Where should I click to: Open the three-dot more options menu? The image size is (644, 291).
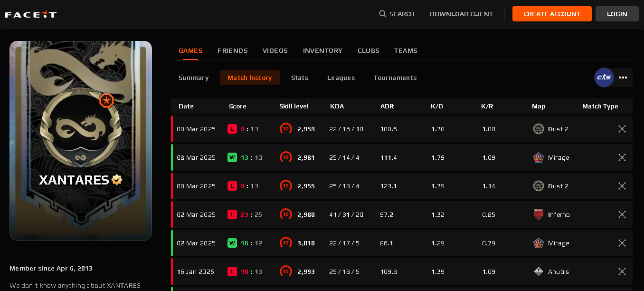(x=623, y=78)
